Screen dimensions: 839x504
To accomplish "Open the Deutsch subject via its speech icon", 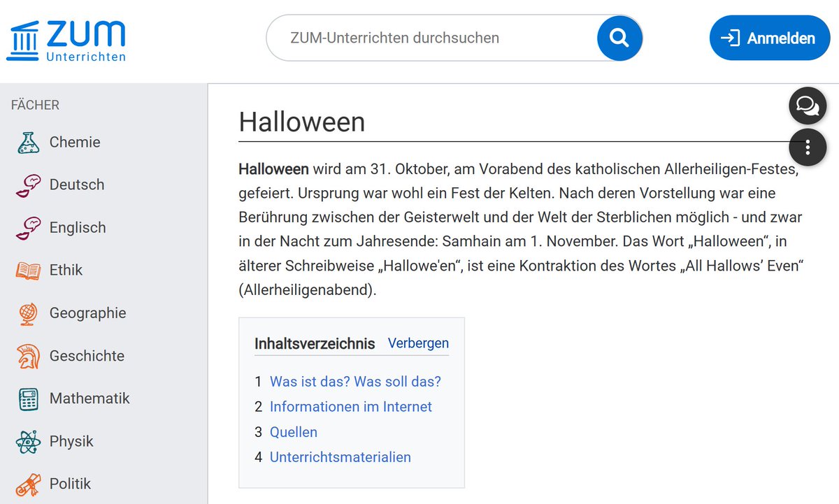I will (x=29, y=184).
